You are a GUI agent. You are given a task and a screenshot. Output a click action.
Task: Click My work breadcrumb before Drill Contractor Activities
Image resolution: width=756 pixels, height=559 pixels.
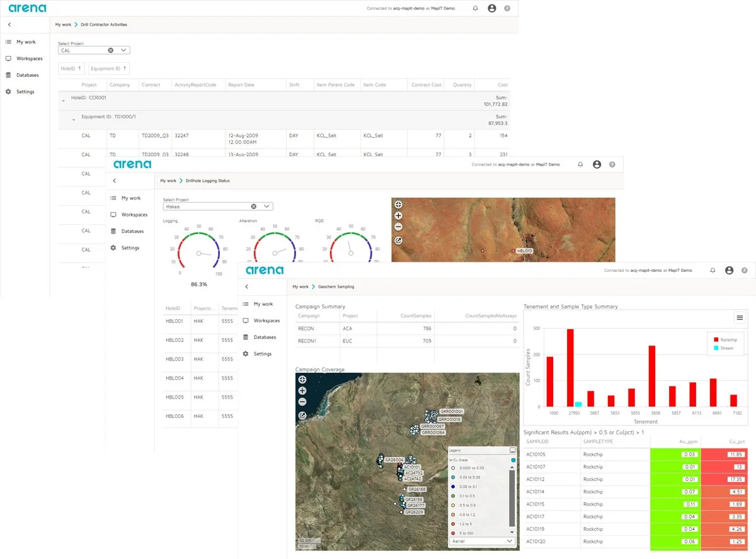click(x=63, y=25)
